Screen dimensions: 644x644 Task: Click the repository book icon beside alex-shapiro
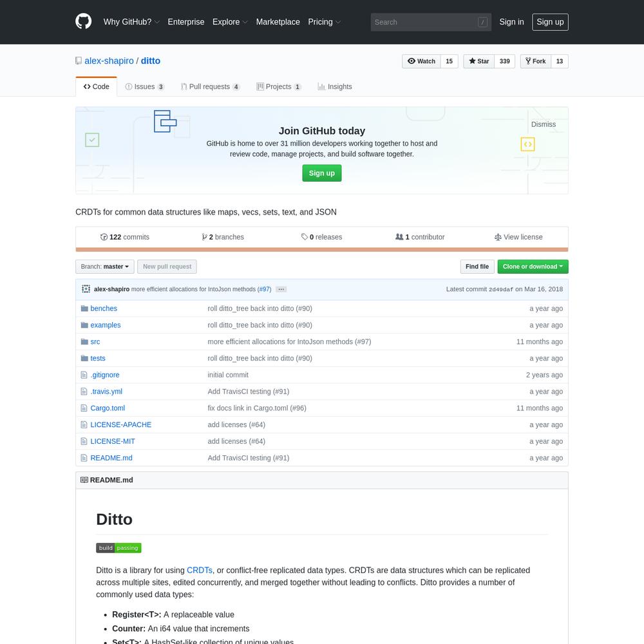click(x=79, y=61)
